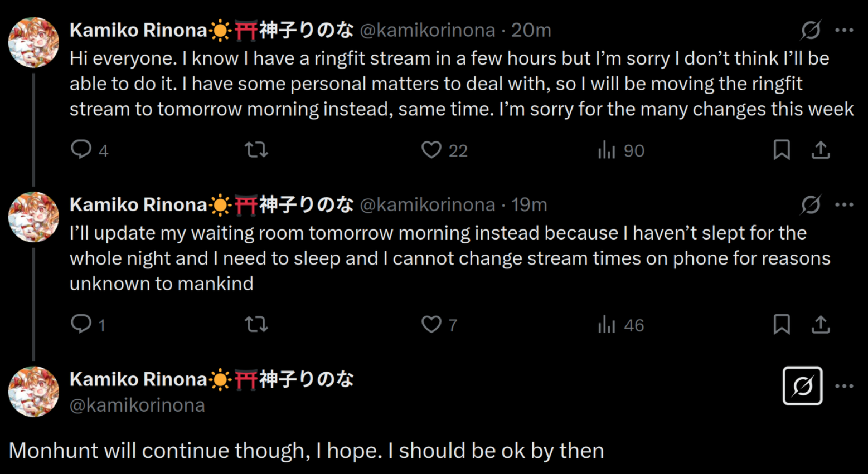The height and width of the screenshot is (474, 868).
Task: Open @kamikorinona handle on Monhunt tweet
Action: (x=137, y=405)
